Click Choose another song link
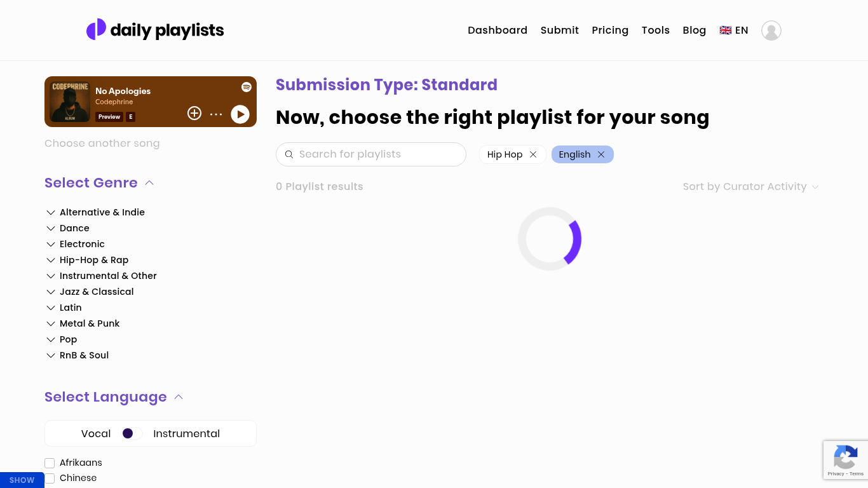The height and width of the screenshot is (488, 868). point(102,144)
